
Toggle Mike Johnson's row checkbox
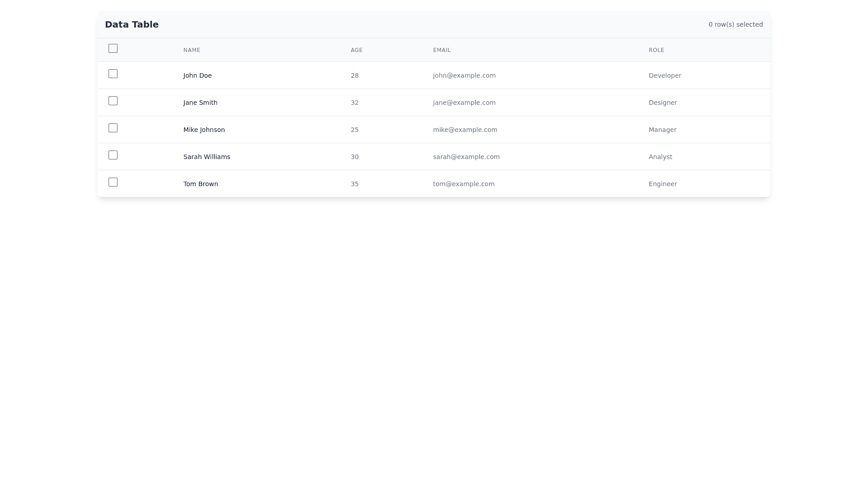(113, 128)
